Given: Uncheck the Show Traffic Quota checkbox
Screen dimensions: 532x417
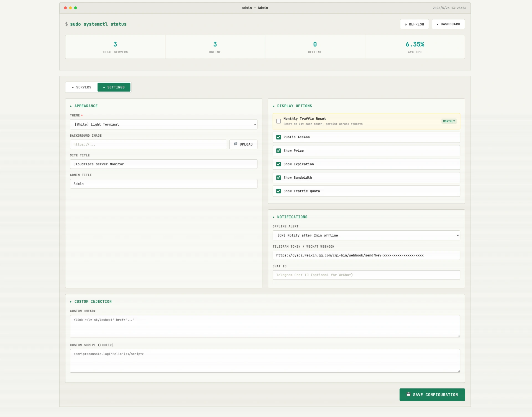Looking at the screenshot, I should 278,191.
